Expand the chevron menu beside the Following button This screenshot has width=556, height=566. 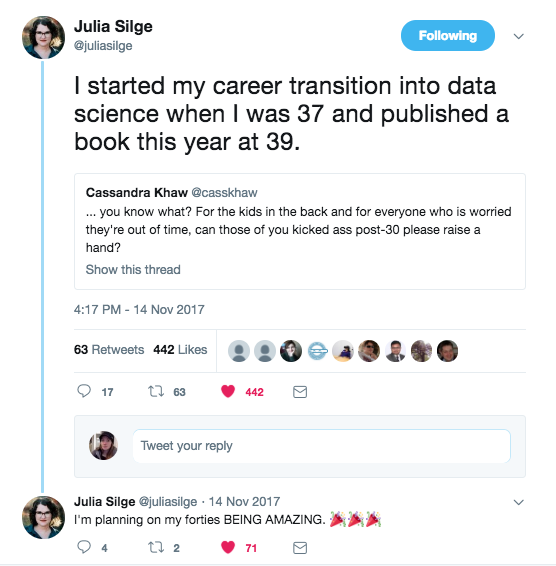click(x=518, y=36)
